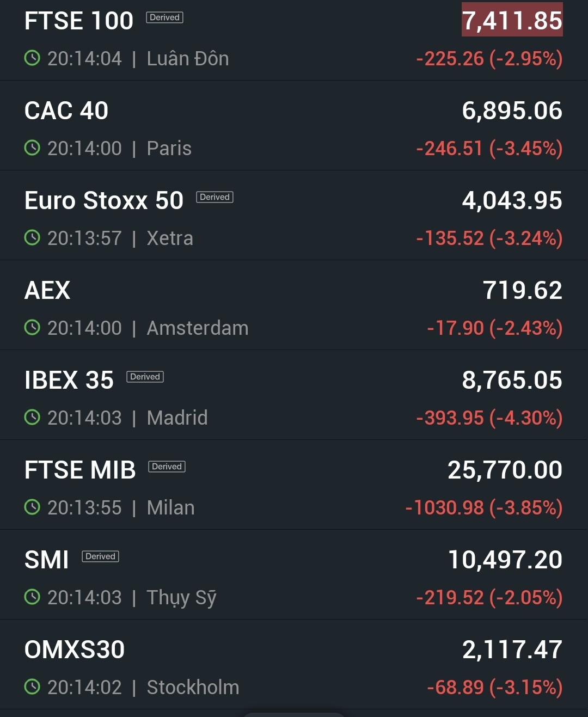Tap the clock icon in IBEX 35 row

[32, 418]
